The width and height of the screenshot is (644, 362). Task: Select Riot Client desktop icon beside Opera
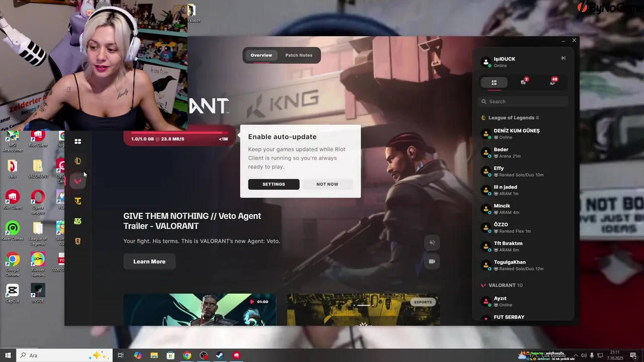tap(13, 200)
